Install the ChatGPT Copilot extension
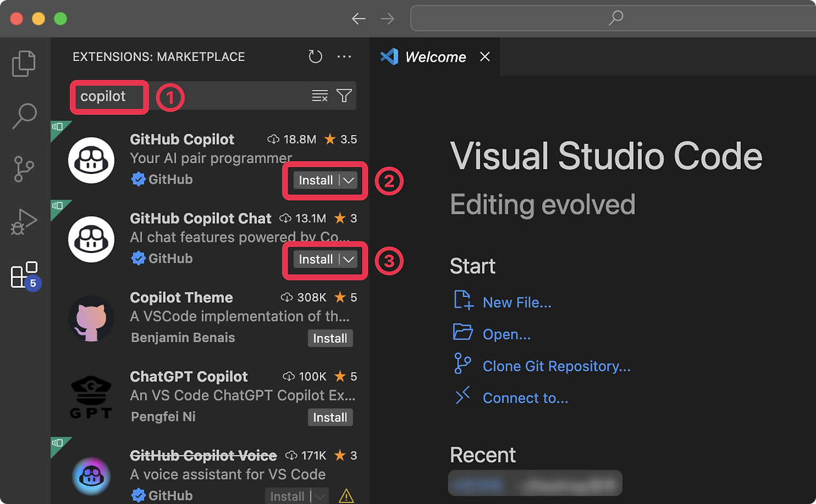Viewport: 816px width, 504px height. coord(330,417)
